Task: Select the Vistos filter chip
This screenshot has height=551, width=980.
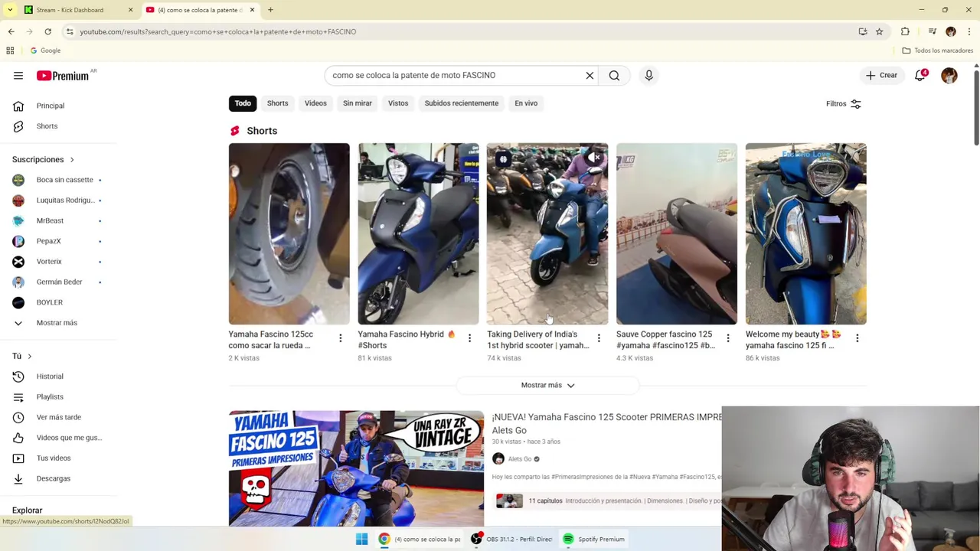Action: point(398,103)
